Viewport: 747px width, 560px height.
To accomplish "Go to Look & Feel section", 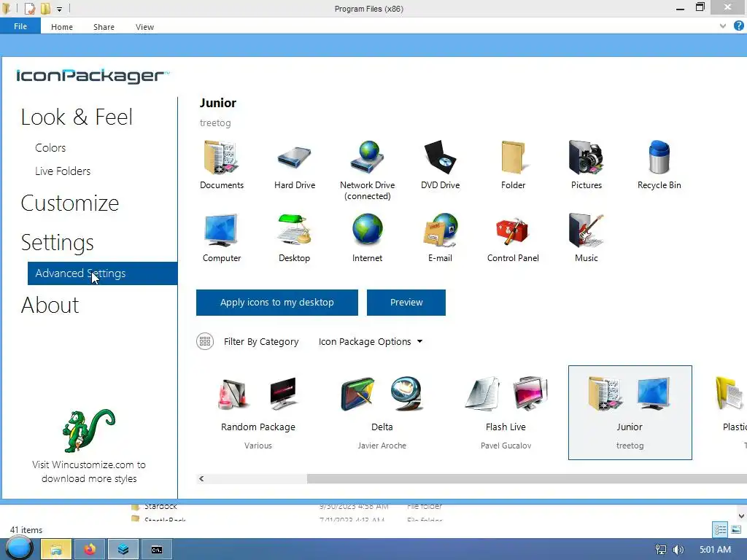I will coord(77,117).
